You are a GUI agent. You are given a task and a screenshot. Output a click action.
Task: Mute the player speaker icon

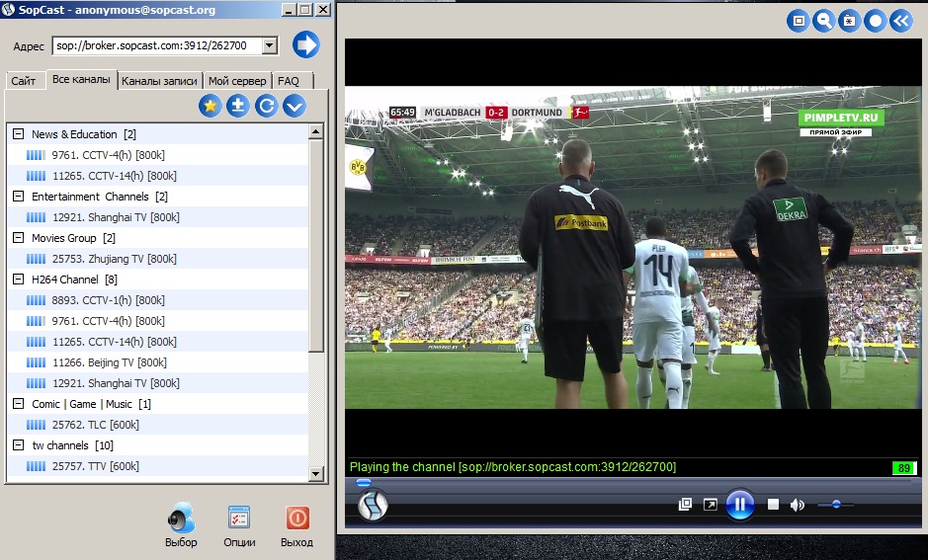(x=798, y=505)
